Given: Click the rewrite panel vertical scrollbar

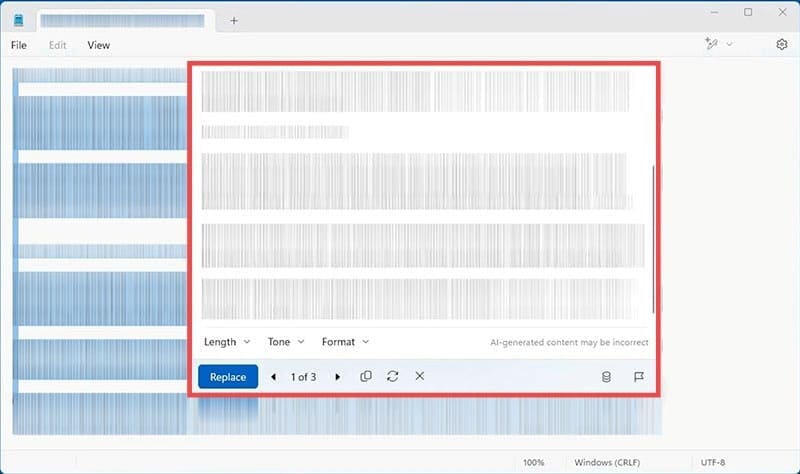Looking at the screenshot, I should (x=653, y=239).
